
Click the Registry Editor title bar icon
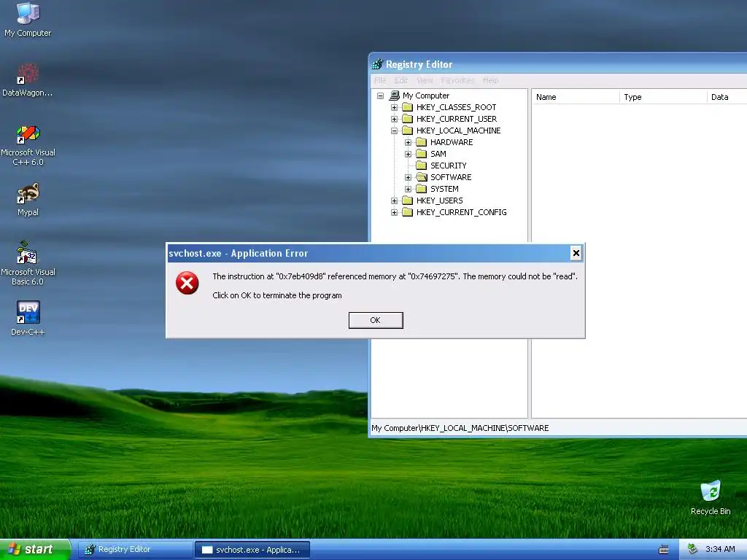(x=377, y=64)
